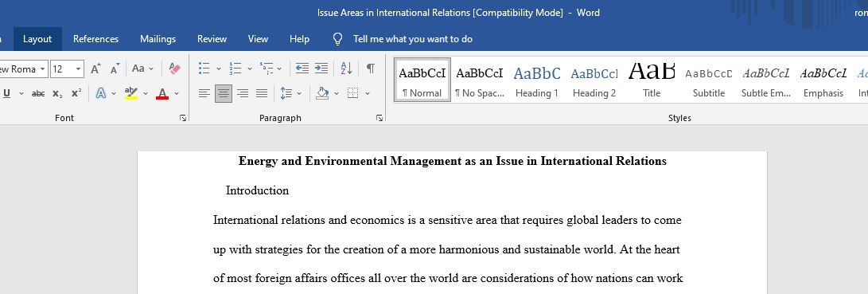Screen dimensions: 868x294
Task: Decrease paragraph indent
Action: pos(302,69)
